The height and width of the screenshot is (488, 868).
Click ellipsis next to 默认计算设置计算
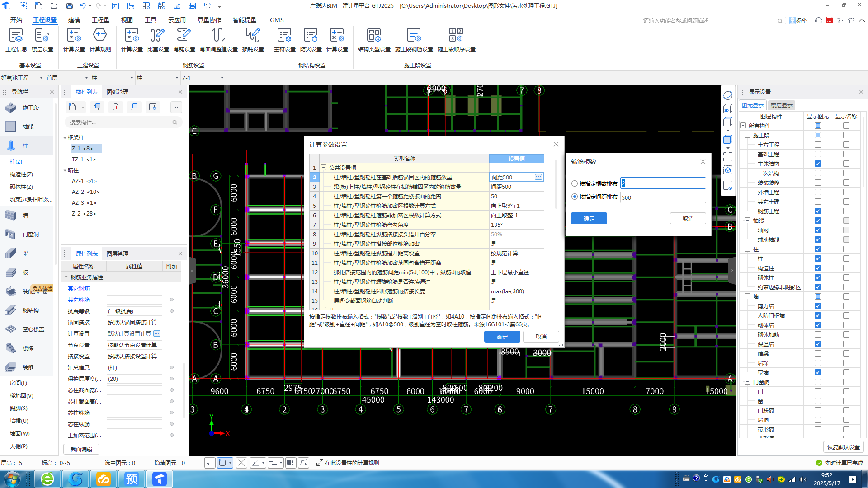(x=156, y=333)
